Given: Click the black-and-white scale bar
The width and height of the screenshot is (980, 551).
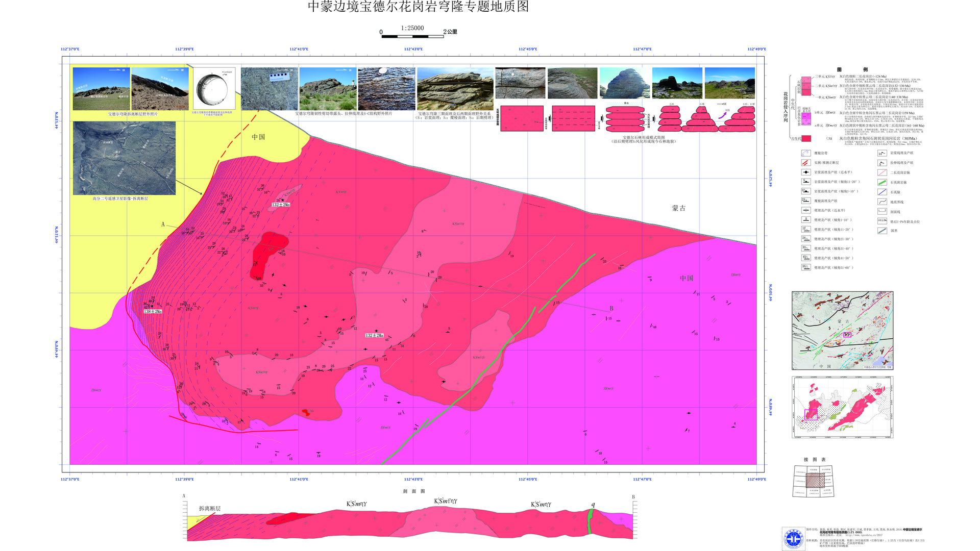Looking at the screenshot, I should point(412,36).
